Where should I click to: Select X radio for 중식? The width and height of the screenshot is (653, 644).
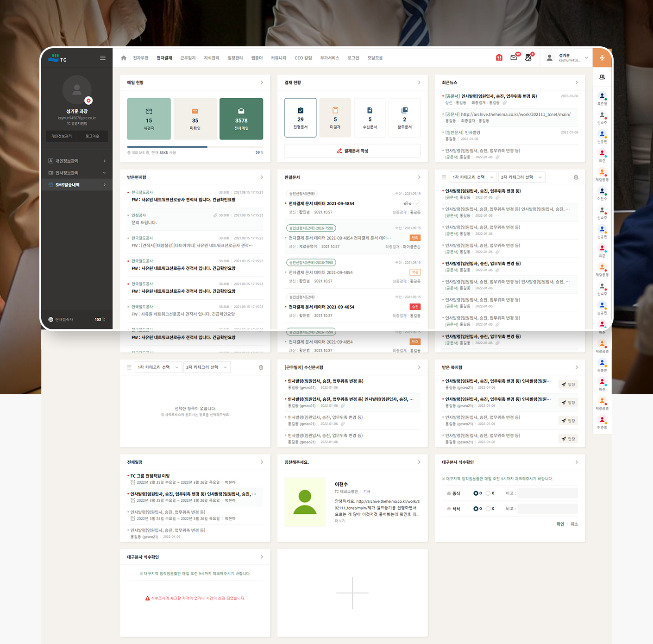click(488, 493)
